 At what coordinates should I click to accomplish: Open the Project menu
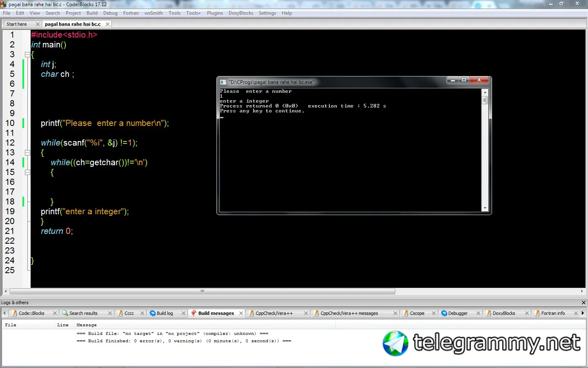coord(73,13)
